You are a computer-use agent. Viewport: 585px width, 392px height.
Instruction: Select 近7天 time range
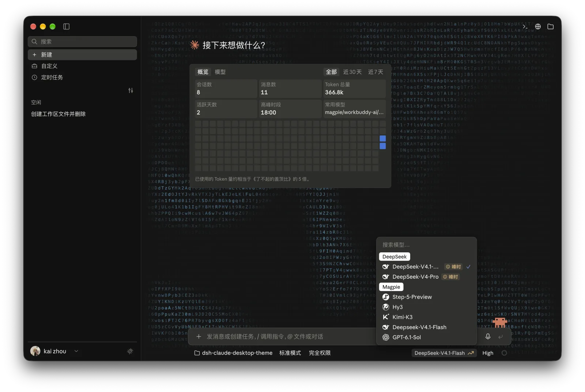[375, 72]
